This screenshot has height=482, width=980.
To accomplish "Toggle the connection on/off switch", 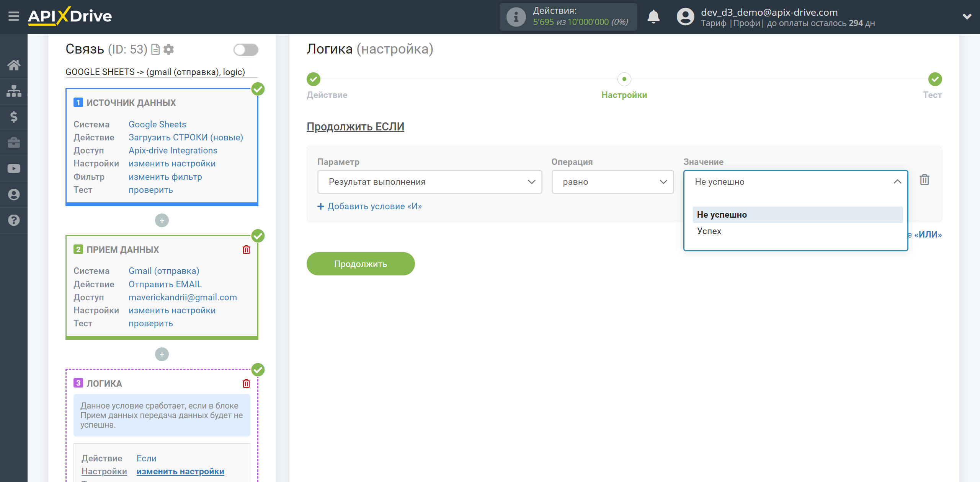I will click(246, 50).
